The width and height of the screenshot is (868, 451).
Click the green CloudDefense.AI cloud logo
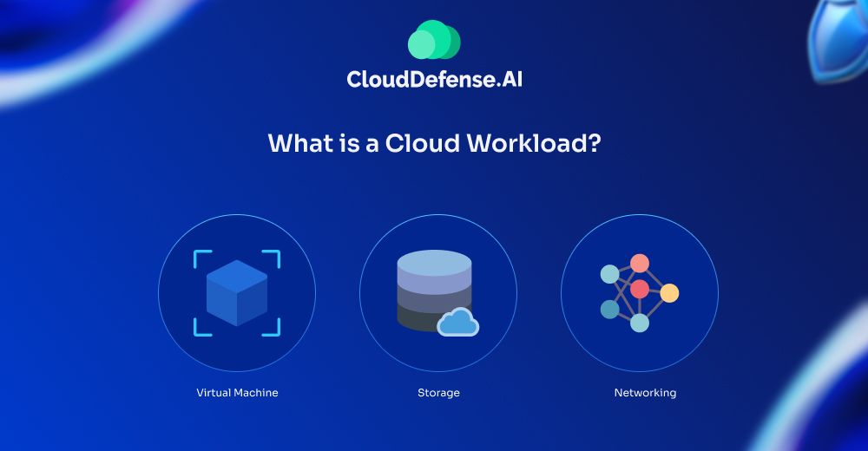(433, 41)
